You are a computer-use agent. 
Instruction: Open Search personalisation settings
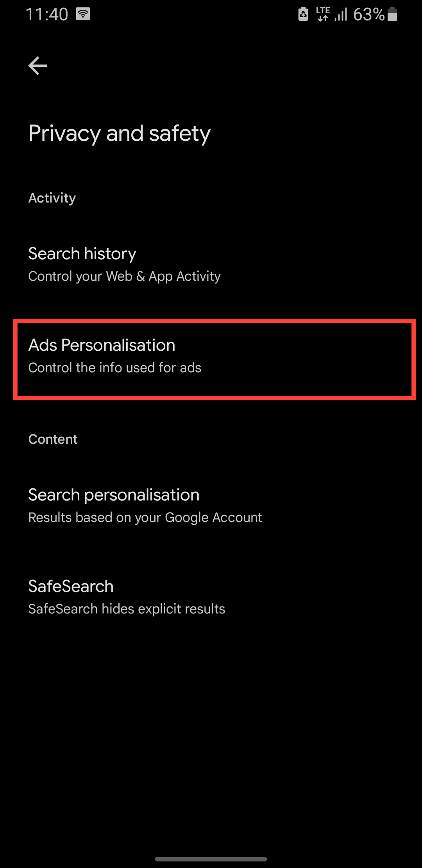click(114, 495)
